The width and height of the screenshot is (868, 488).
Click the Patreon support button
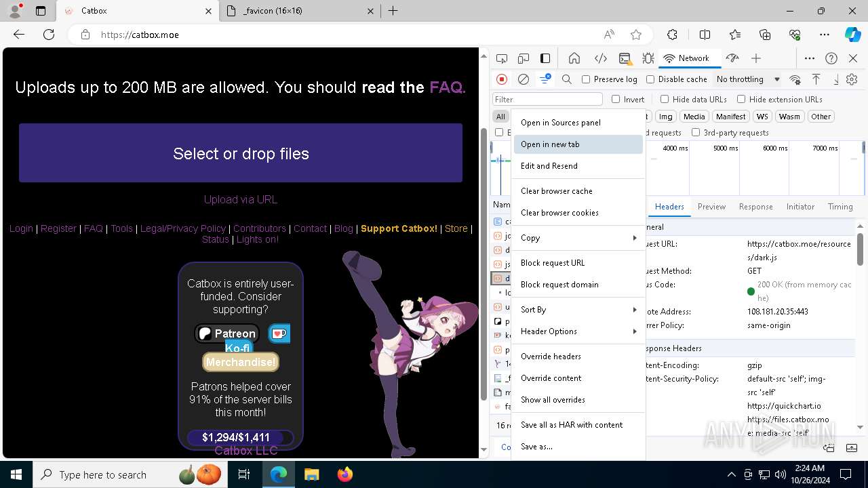coord(227,333)
